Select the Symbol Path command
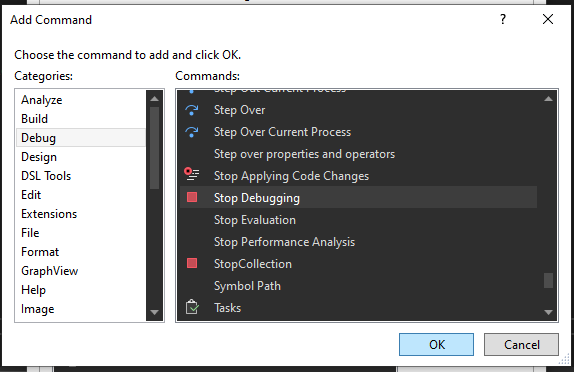The width and height of the screenshot is (574, 372). pyautogui.click(x=247, y=286)
